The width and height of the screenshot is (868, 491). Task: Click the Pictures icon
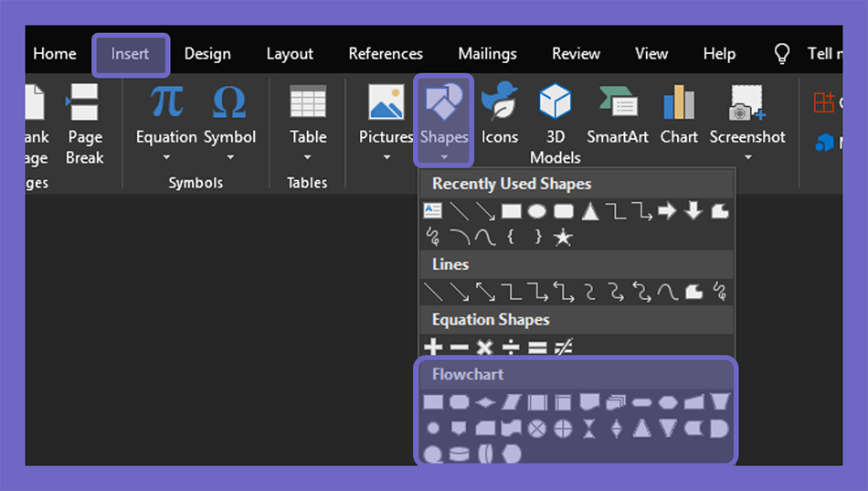tap(386, 102)
